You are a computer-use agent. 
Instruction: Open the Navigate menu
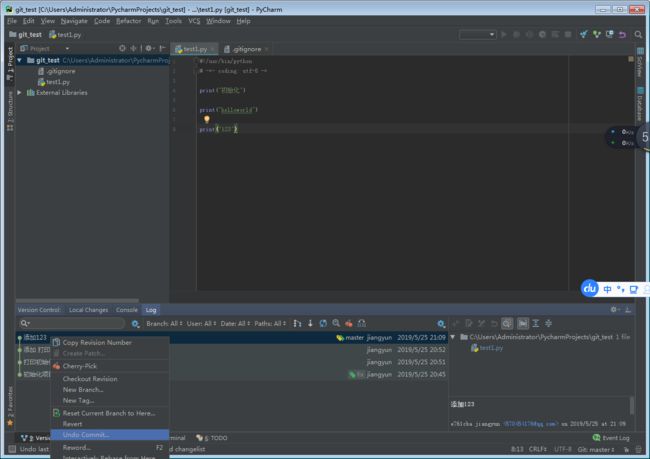[x=74, y=21]
